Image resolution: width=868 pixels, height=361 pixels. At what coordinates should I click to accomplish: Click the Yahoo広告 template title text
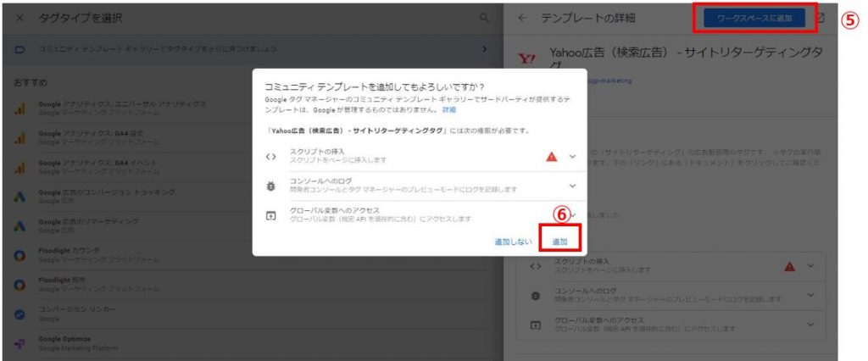tap(685, 58)
